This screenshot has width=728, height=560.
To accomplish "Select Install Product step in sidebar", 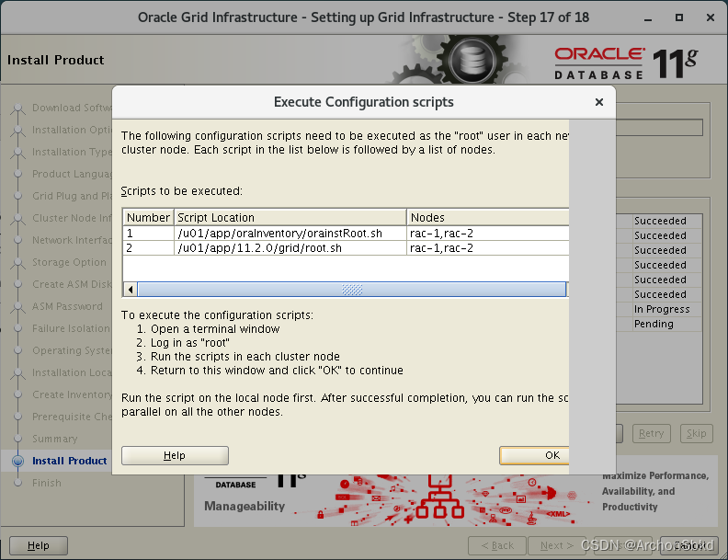I will coord(69,461).
